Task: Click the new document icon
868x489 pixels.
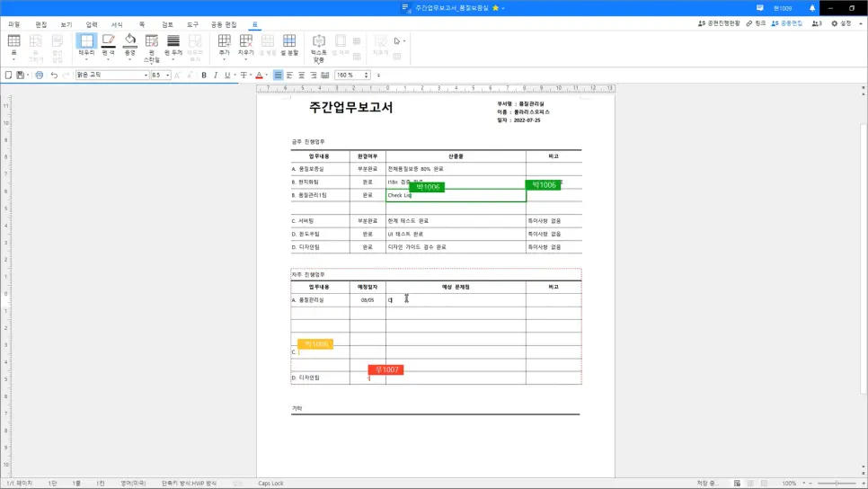Action: [x=8, y=75]
